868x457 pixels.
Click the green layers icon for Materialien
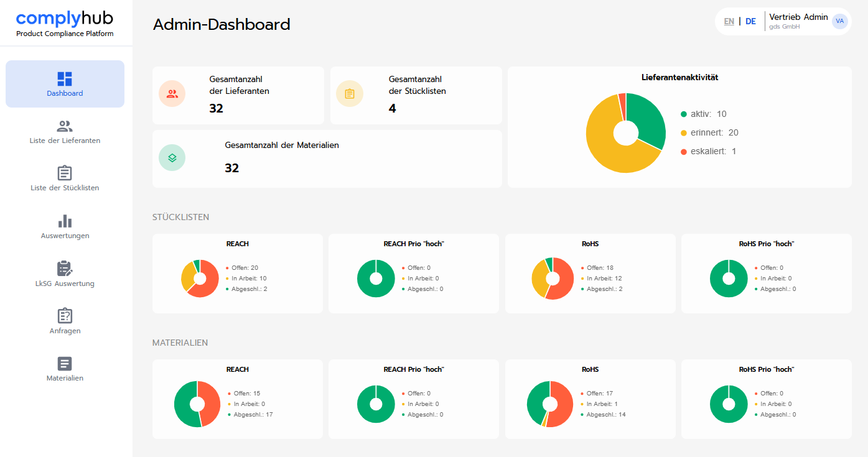(x=172, y=157)
